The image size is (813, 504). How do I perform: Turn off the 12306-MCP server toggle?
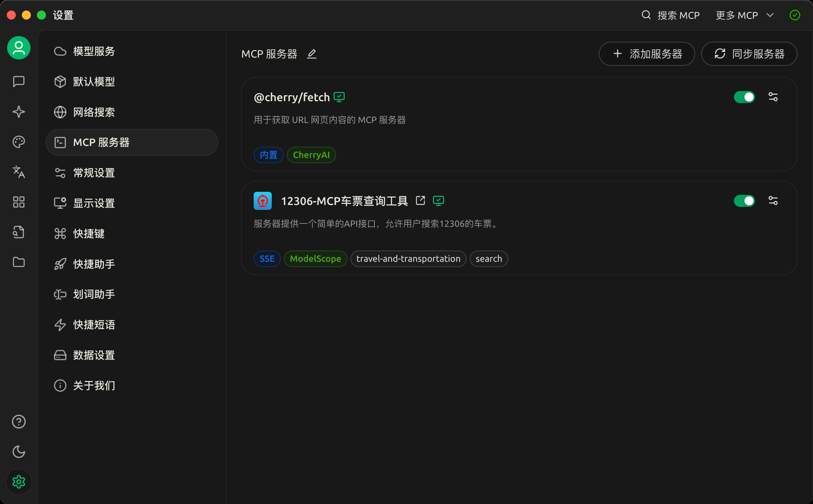pyautogui.click(x=744, y=201)
